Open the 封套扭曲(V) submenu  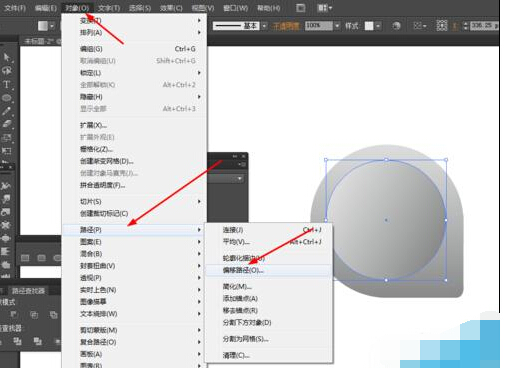(134, 266)
